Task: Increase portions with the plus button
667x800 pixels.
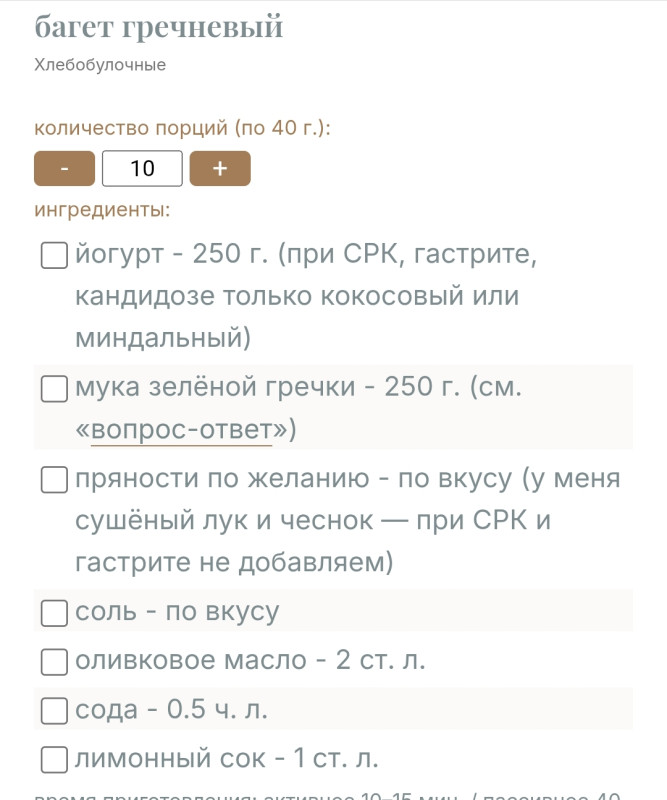Action: click(220, 168)
